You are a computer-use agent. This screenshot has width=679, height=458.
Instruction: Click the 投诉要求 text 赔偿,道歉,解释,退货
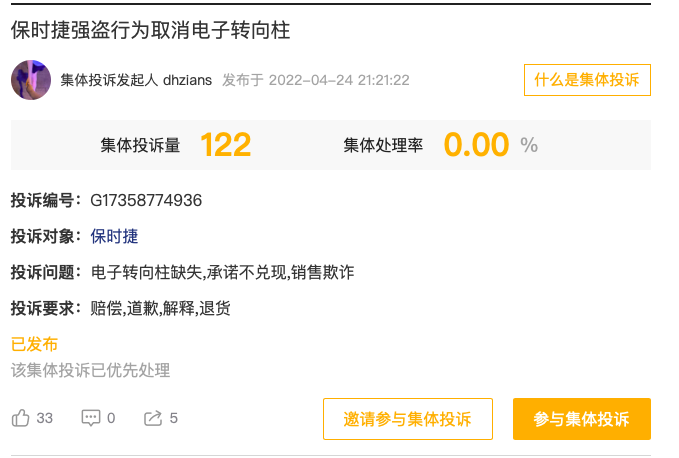(160, 308)
